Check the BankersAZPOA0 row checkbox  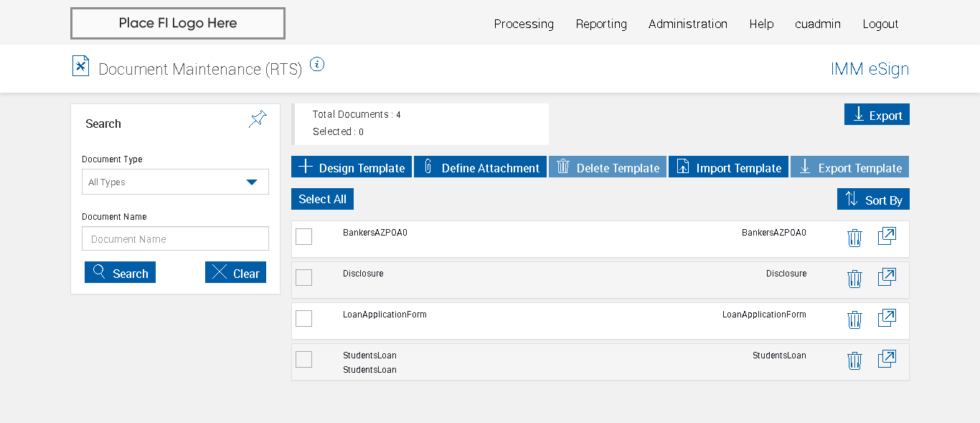point(304,236)
